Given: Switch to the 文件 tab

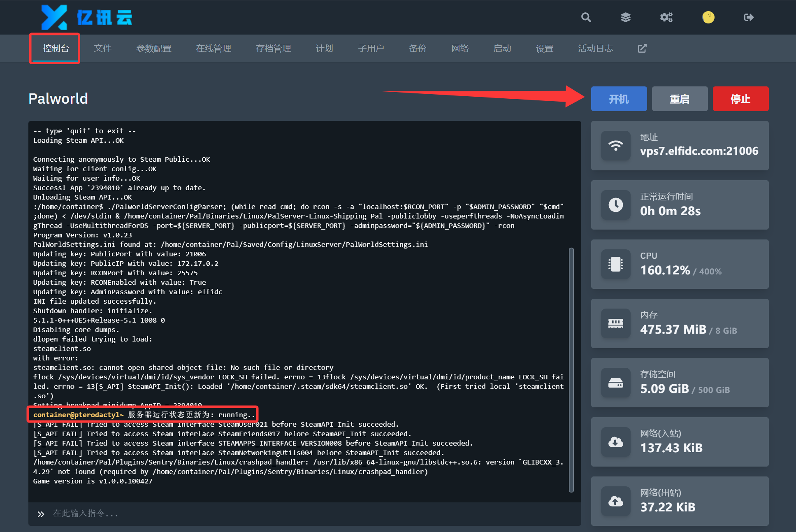Looking at the screenshot, I should point(102,49).
